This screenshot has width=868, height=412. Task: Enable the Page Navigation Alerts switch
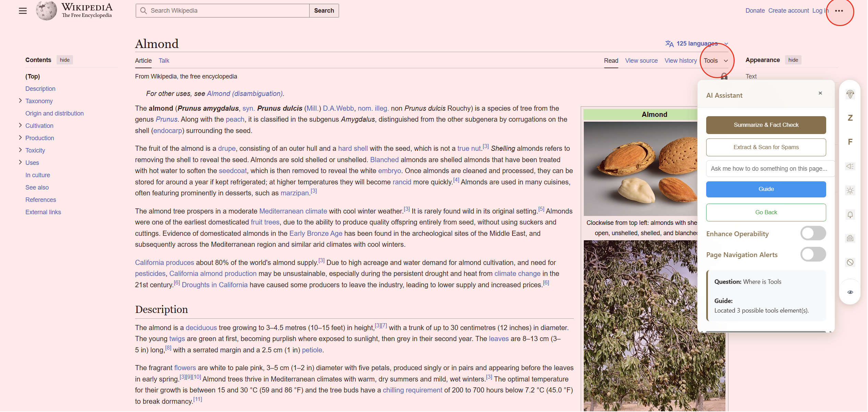[x=813, y=254]
